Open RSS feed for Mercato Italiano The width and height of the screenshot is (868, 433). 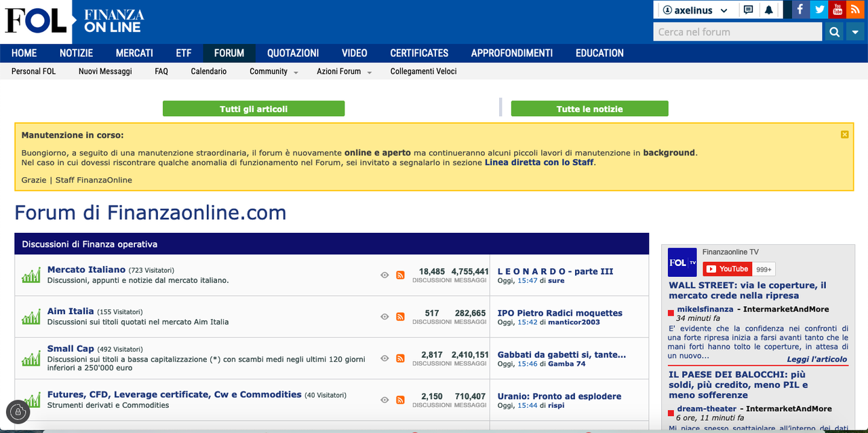click(x=400, y=275)
